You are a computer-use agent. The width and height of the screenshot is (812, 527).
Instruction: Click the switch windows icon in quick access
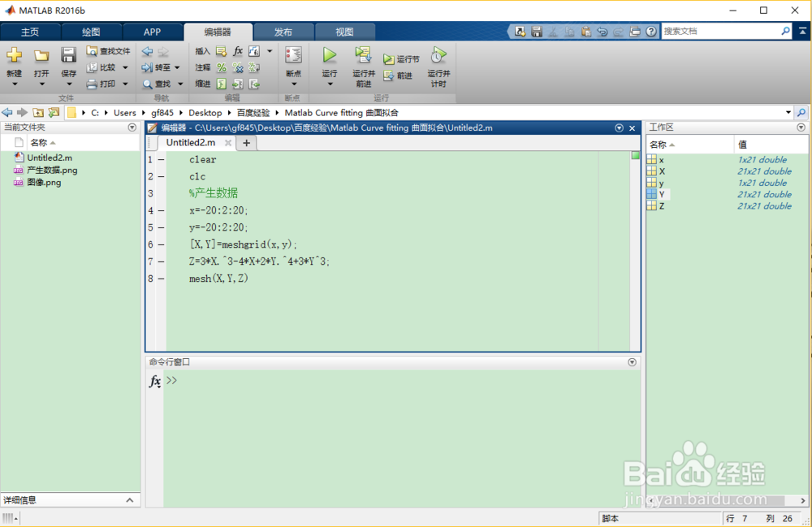tap(635, 32)
